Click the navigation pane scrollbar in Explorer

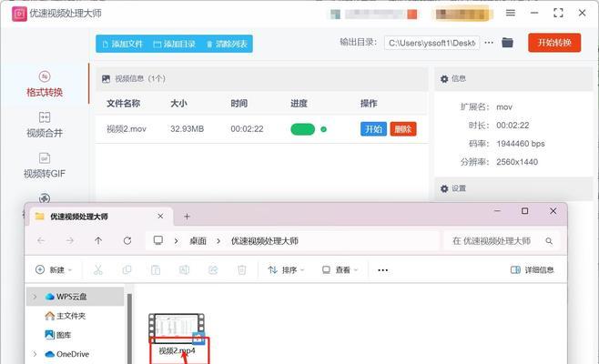click(x=129, y=329)
